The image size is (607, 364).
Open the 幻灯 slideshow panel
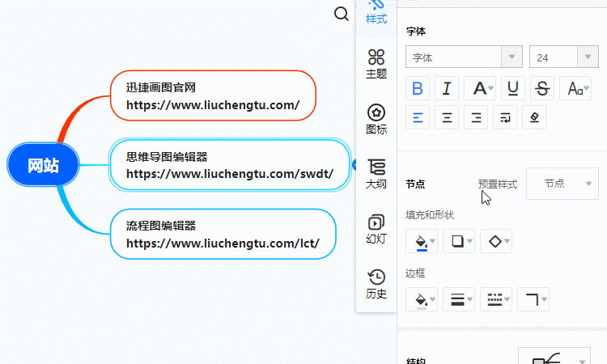[376, 229]
